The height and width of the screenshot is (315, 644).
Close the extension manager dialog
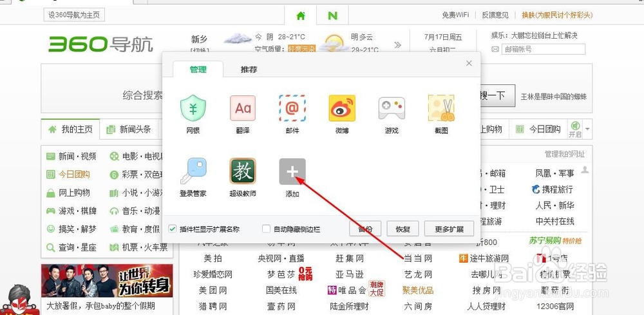[x=469, y=63]
